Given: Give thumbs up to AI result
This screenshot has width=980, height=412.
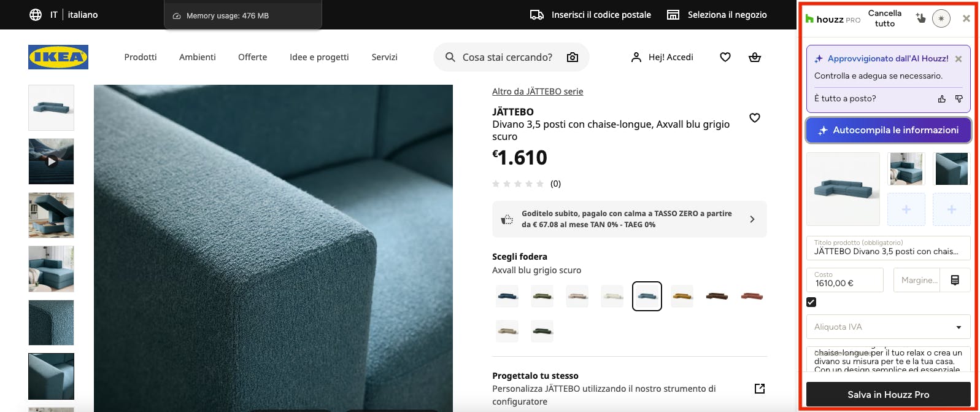Looking at the screenshot, I should 942,99.
